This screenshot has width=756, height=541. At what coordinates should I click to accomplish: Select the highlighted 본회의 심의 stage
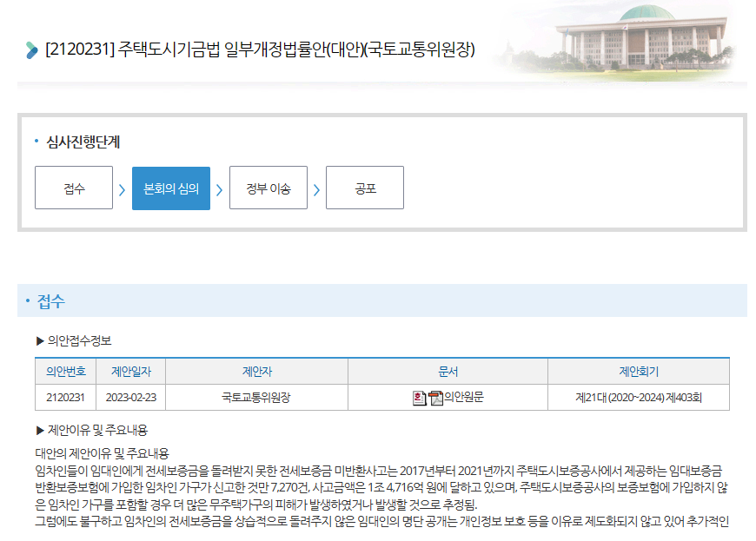tap(169, 187)
